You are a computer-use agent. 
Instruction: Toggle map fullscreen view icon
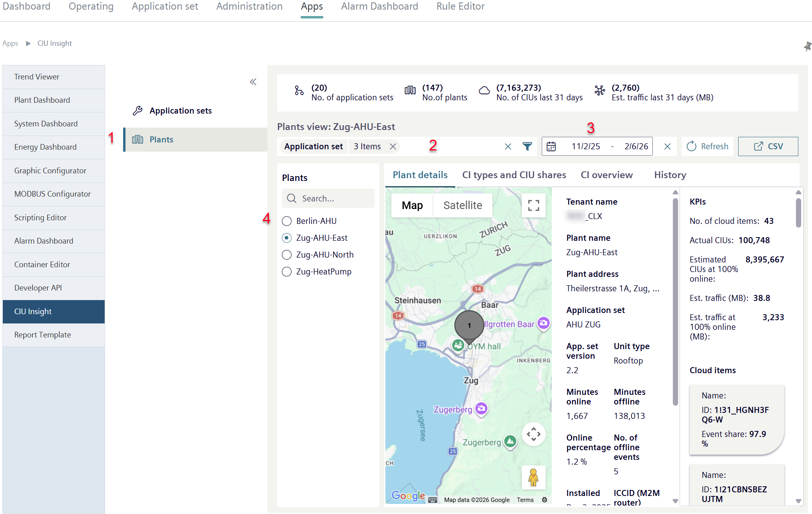[x=533, y=205]
